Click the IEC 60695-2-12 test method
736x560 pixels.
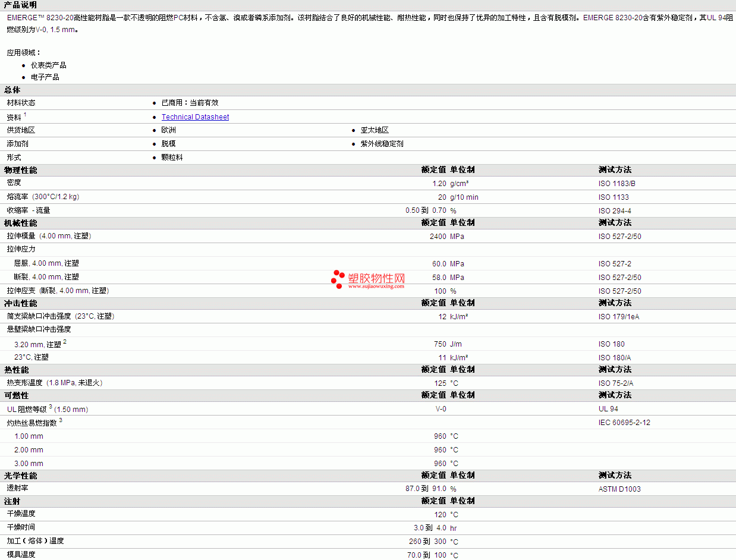[x=624, y=423]
